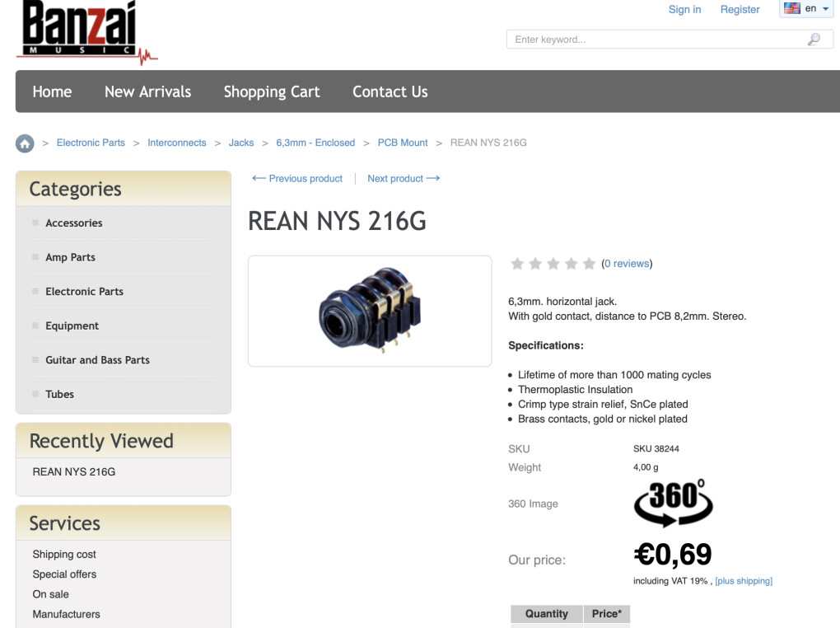This screenshot has height=628, width=840.
Task: Click the US flag language icon
Action: click(791, 8)
